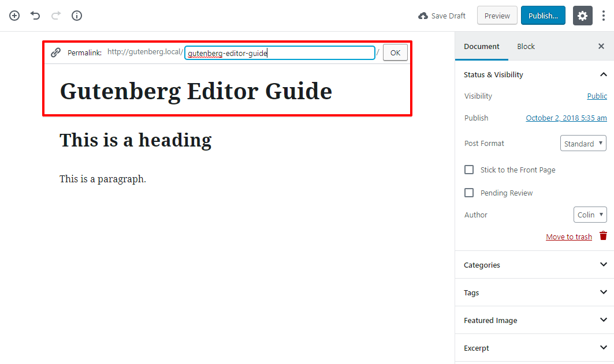Undo the last change
This screenshot has height=364, width=614.
coord(35,16)
